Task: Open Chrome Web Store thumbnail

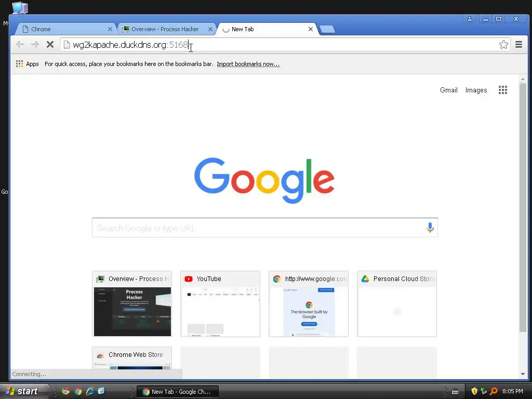Action: (x=132, y=358)
